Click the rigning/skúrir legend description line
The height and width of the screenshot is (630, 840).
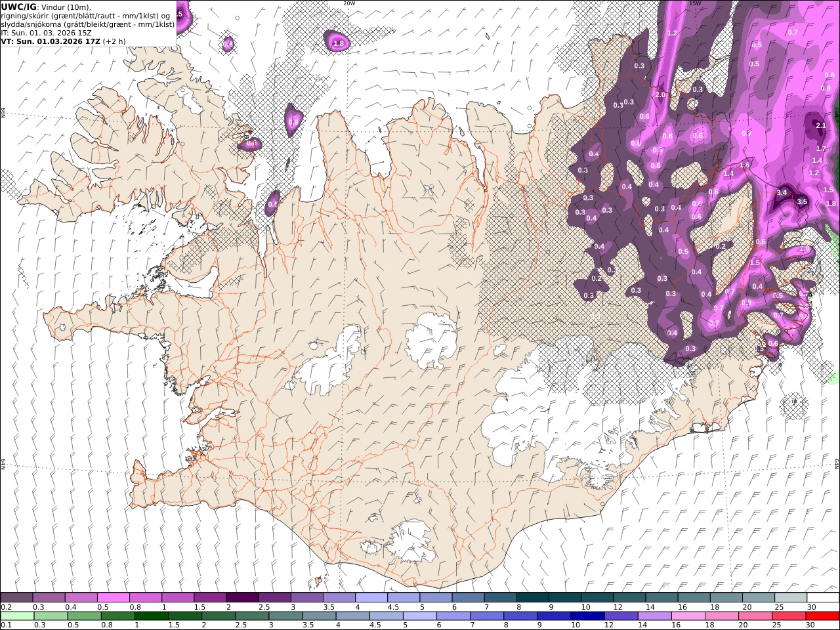coord(85,15)
